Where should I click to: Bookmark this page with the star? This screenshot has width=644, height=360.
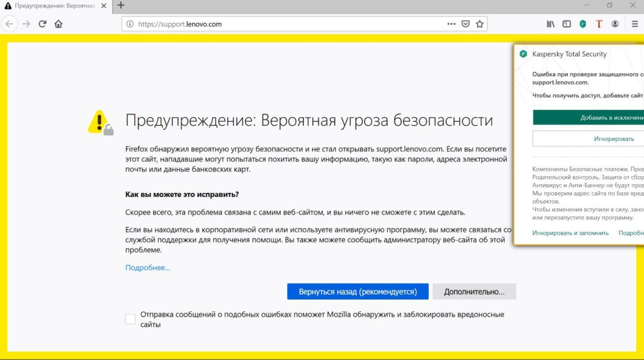[x=479, y=24]
